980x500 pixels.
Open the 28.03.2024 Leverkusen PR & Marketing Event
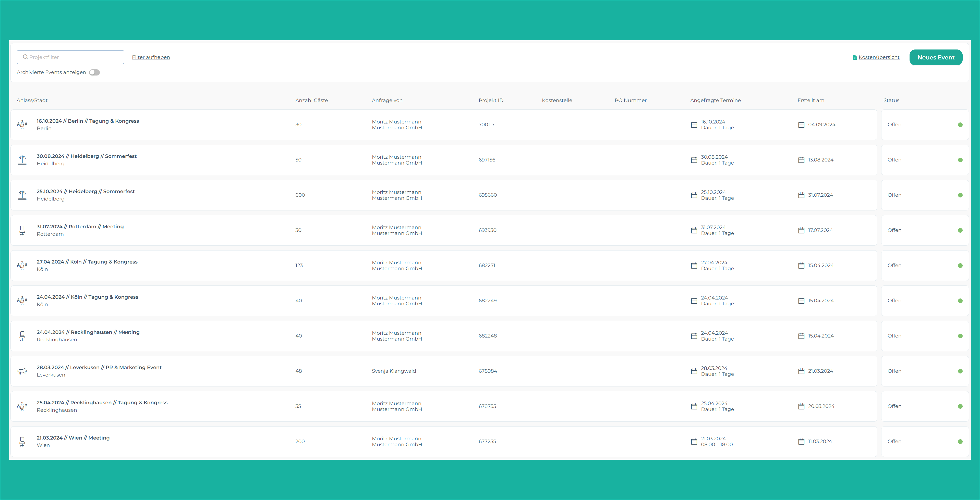coord(99,367)
